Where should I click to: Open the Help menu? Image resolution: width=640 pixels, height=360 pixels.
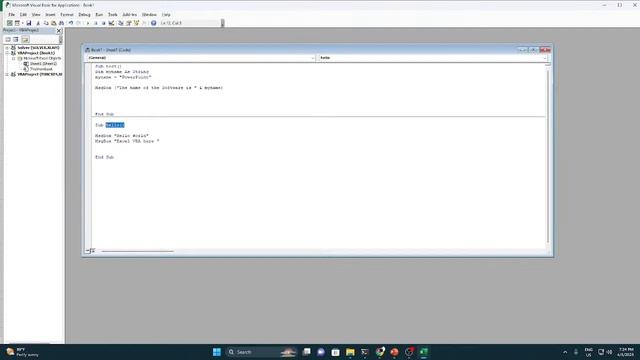166,15
